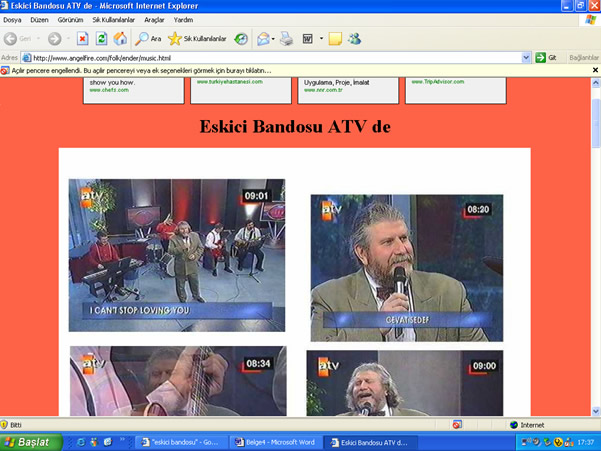Screen dimensions: 601x451
Task: Refresh the page with the refresh icon
Action: point(101,39)
